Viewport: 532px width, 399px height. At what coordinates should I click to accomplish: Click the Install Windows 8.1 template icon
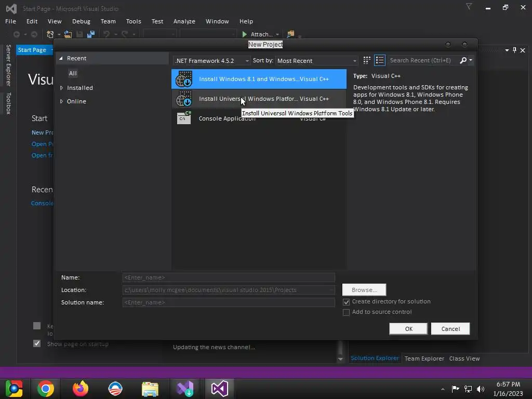tap(184, 79)
